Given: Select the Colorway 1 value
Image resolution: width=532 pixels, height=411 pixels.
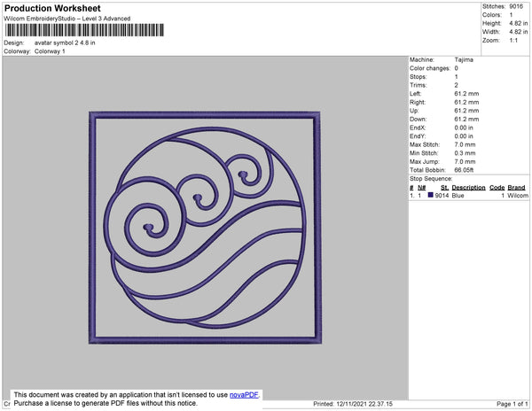Looking at the screenshot, I should point(50,51).
